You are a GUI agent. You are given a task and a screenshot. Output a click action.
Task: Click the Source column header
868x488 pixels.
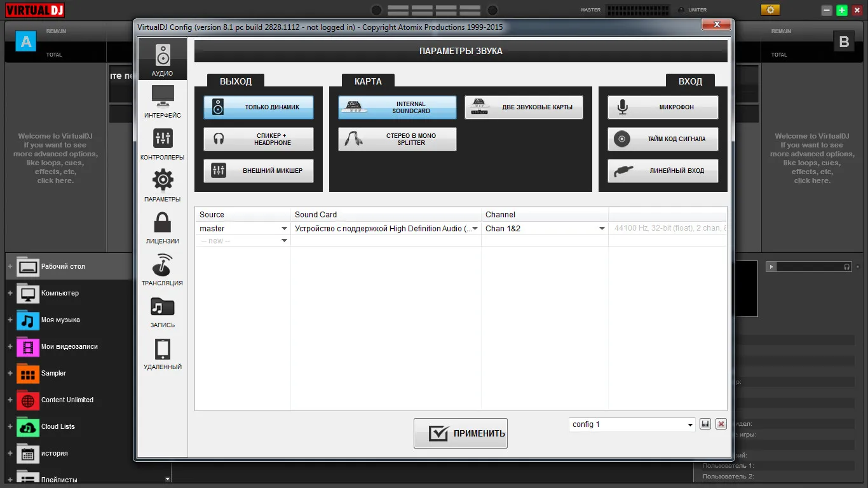[243, 215]
